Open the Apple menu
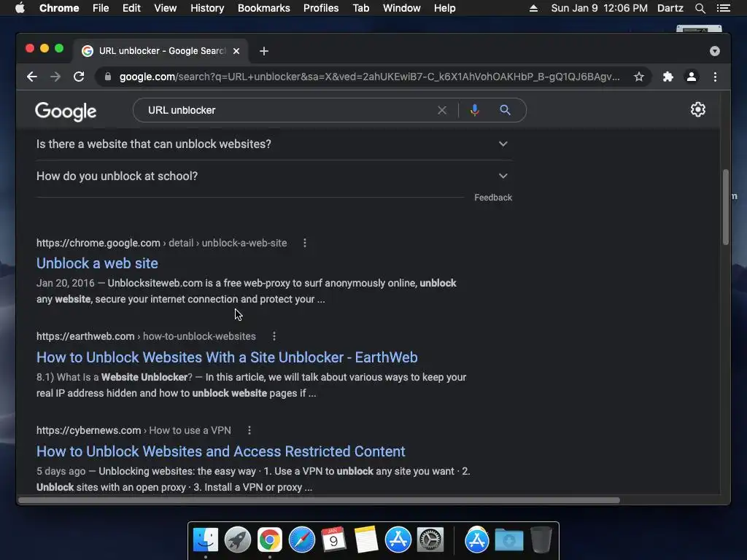Image resolution: width=747 pixels, height=560 pixels. click(20, 8)
